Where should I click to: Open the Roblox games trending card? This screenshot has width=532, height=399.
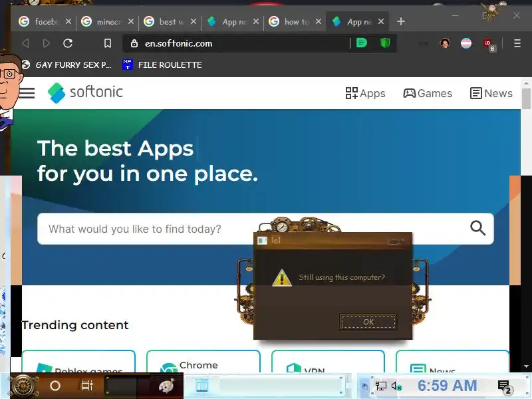pyautogui.click(x=78, y=362)
